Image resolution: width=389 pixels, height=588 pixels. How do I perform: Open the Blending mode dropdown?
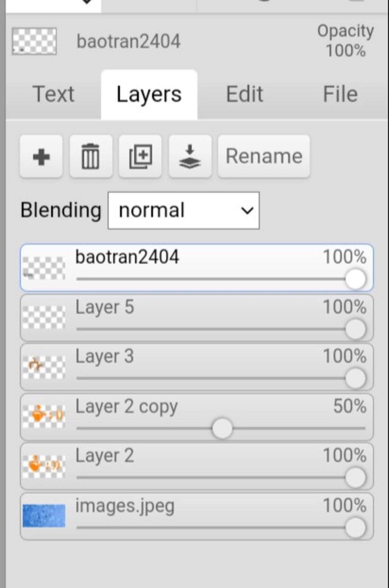point(183,210)
